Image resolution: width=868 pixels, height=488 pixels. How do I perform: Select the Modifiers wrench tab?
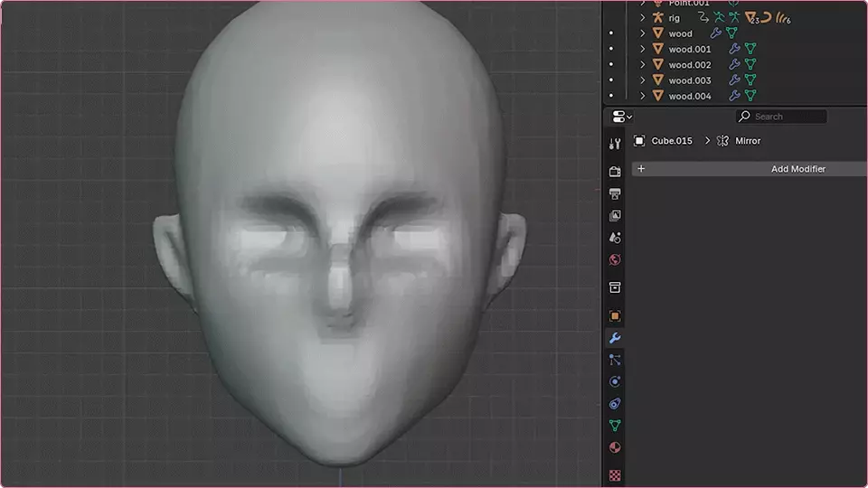pyautogui.click(x=615, y=338)
